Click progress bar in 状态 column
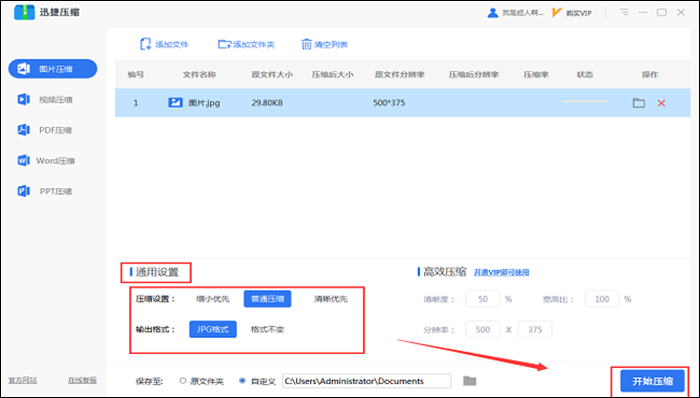The width and height of the screenshot is (700, 398). (585, 102)
